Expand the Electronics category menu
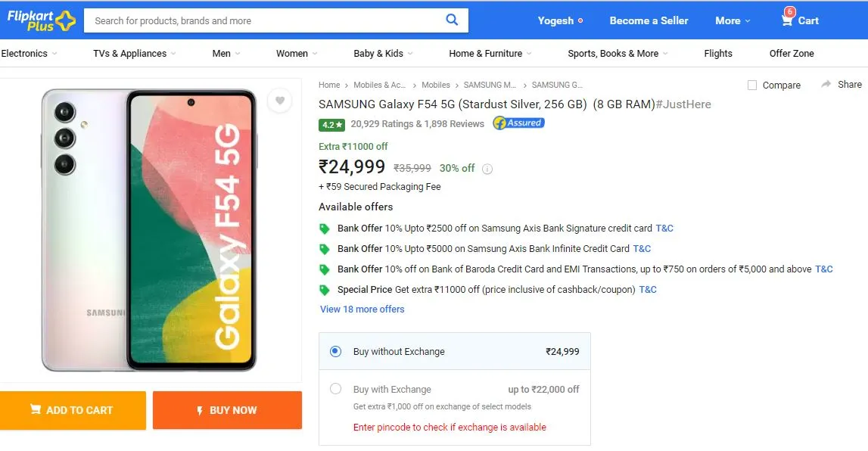The height and width of the screenshot is (451, 868). coord(30,54)
